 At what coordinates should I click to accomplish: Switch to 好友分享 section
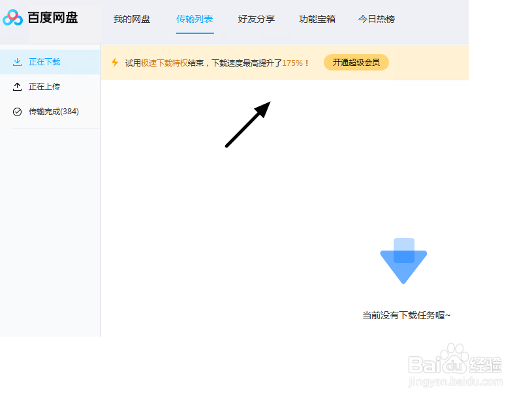(x=257, y=20)
